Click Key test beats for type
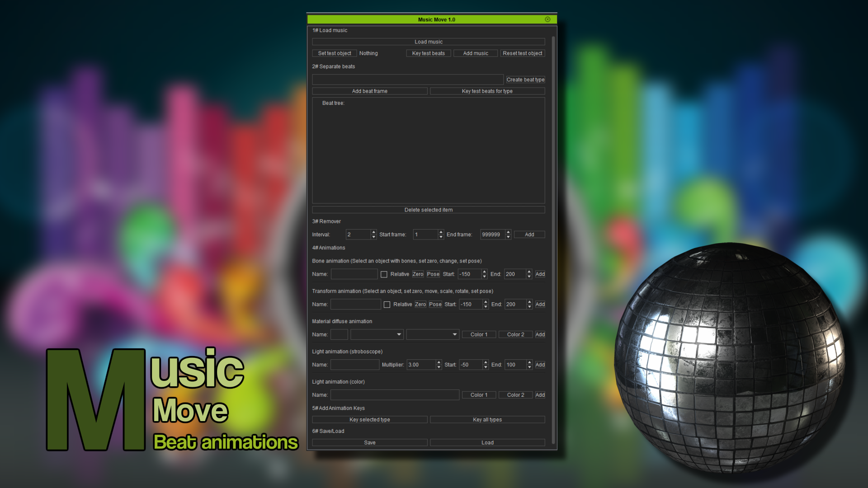Image resolution: width=868 pixels, height=488 pixels. pyautogui.click(x=487, y=90)
